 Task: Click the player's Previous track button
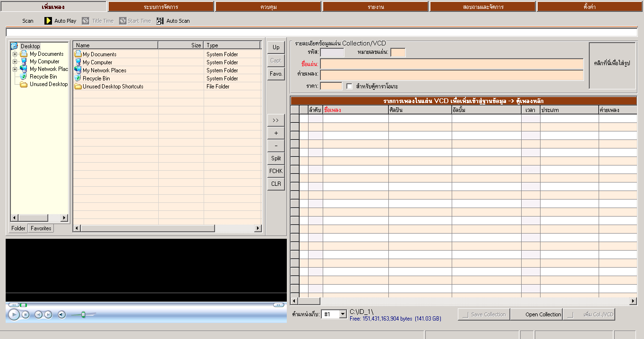click(x=38, y=314)
